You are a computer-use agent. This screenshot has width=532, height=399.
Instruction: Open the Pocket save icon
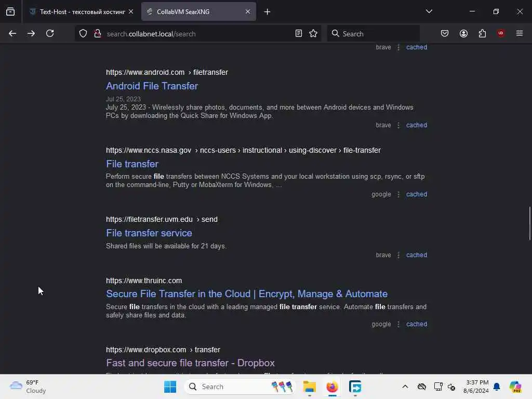click(445, 34)
